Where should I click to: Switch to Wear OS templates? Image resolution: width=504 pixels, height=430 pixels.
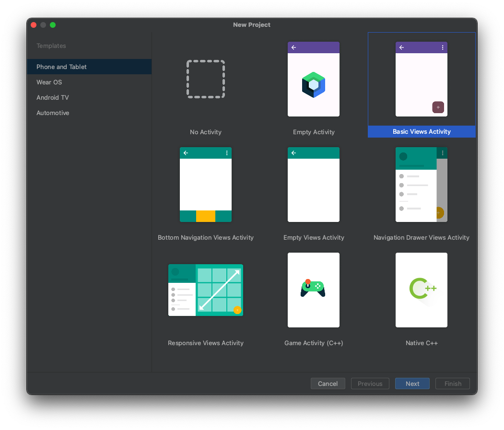[89, 82]
